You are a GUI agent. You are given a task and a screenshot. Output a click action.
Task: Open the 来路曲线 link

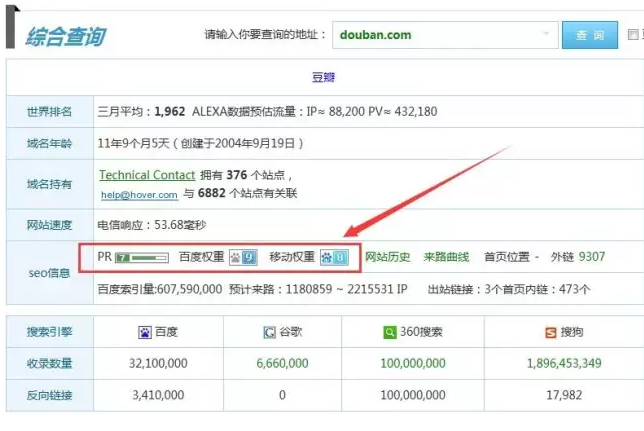point(446,257)
